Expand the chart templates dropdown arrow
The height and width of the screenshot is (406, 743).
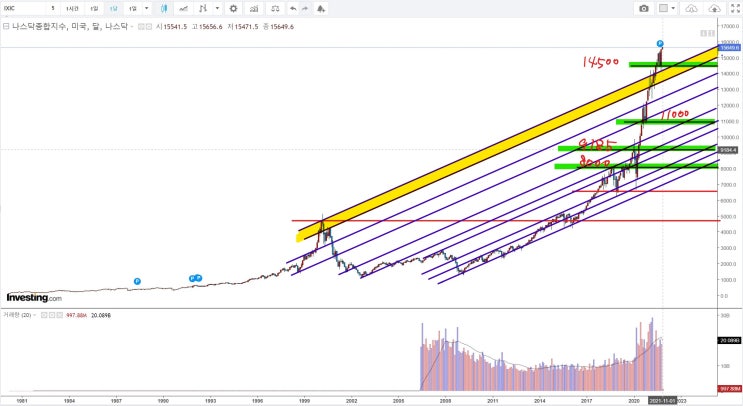click(x=217, y=9)
